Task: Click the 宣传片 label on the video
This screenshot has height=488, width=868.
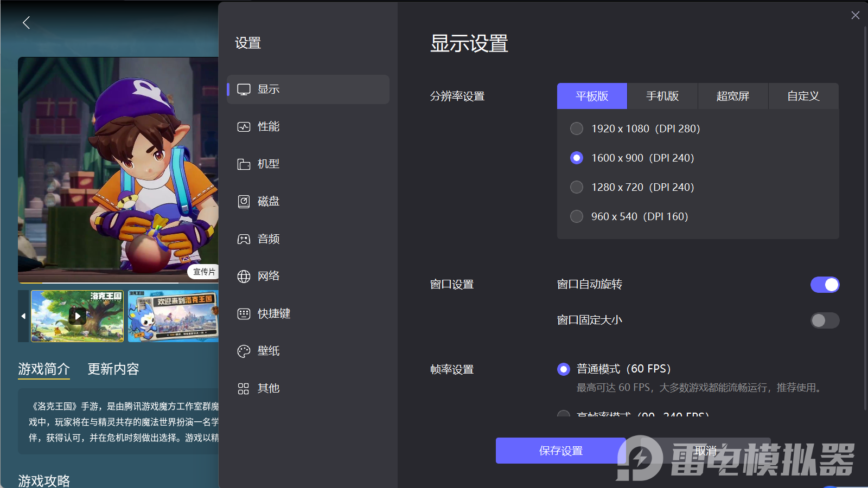Action: (x=203, y=272)
